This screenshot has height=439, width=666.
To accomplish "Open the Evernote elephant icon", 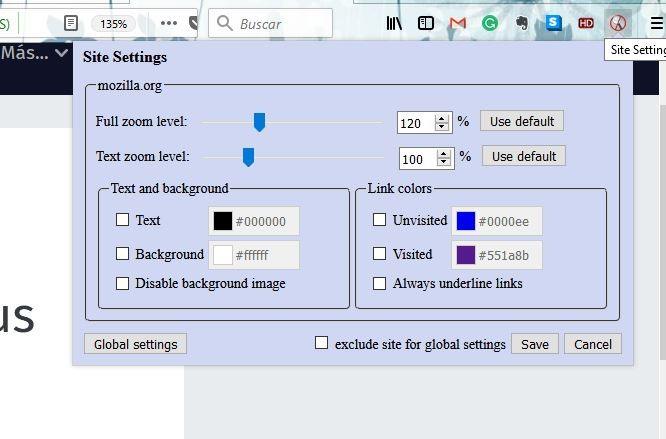I will [x=522, y=23].
